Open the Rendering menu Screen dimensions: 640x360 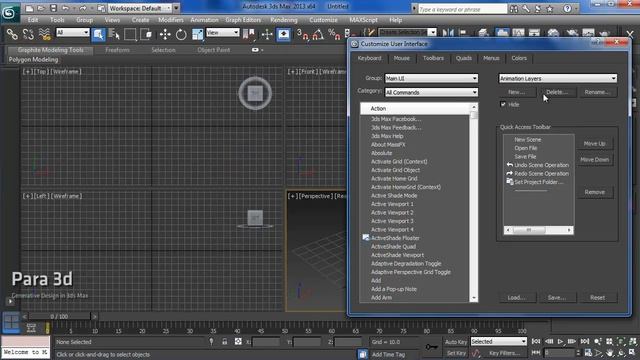[x=284, y=20]
